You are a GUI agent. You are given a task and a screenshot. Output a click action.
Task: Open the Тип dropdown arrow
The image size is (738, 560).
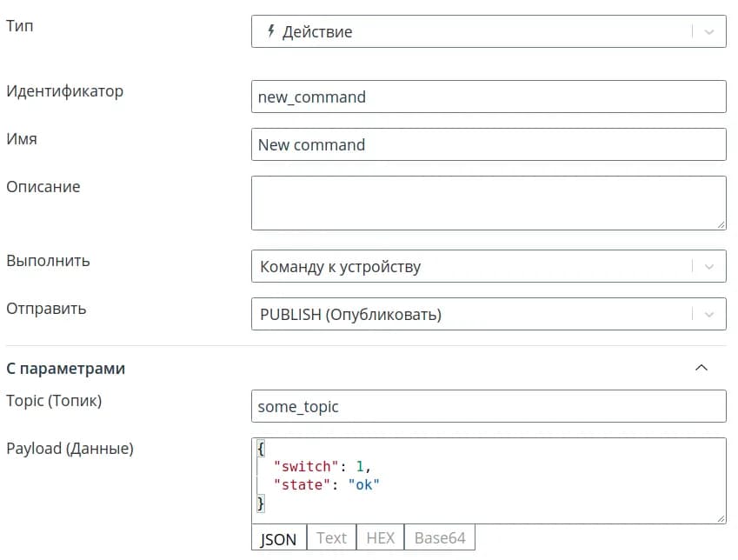click(709, 31)
